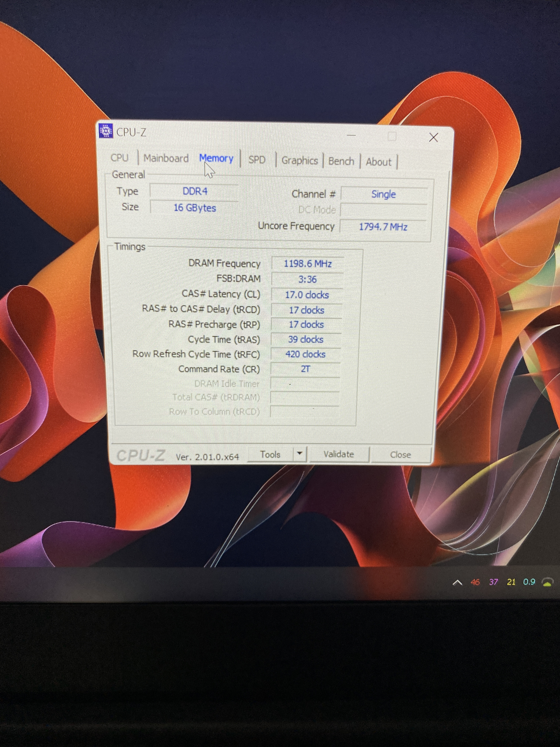Click the yellow 21 tray indicator

511,582
